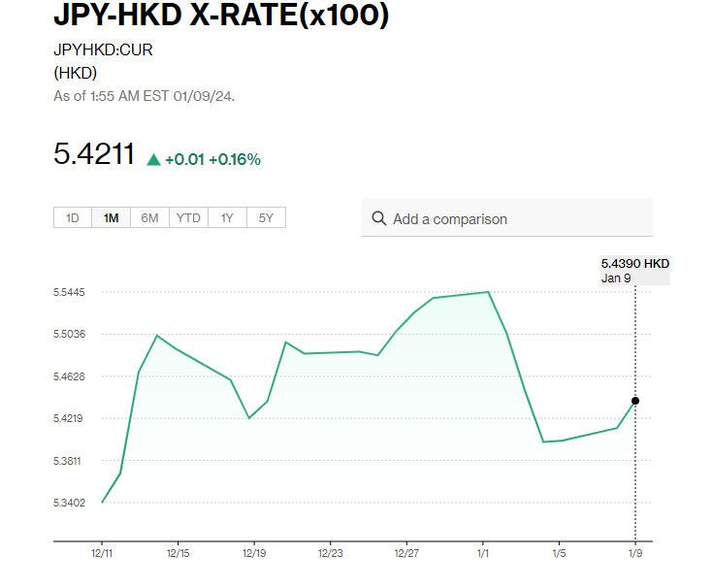The width and height of the screenshot is (713, 588).
Task: Switch to the 1M time range
Action: coord(111,218)
